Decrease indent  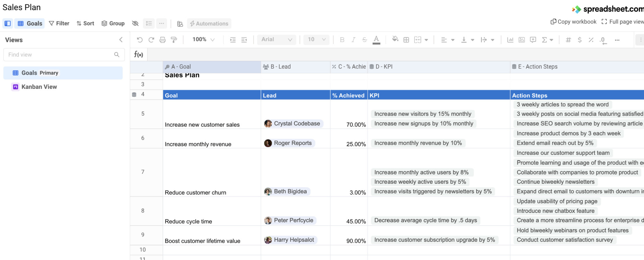click(x=244, y=40)
